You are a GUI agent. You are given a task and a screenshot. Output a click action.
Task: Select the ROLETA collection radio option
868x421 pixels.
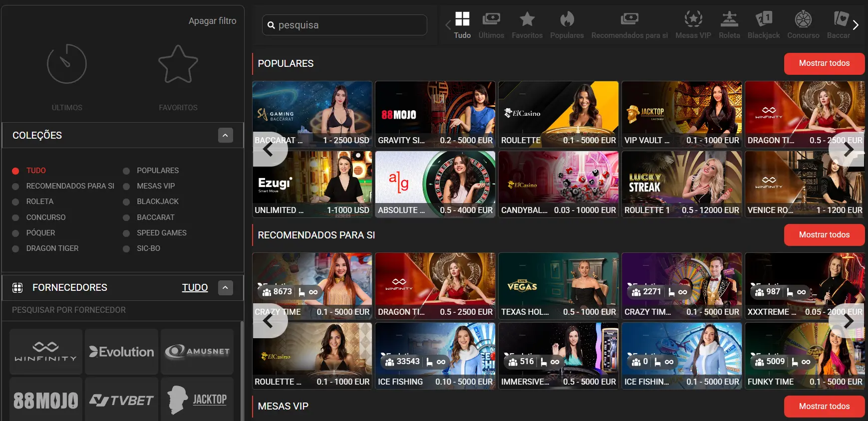point(15,202)
